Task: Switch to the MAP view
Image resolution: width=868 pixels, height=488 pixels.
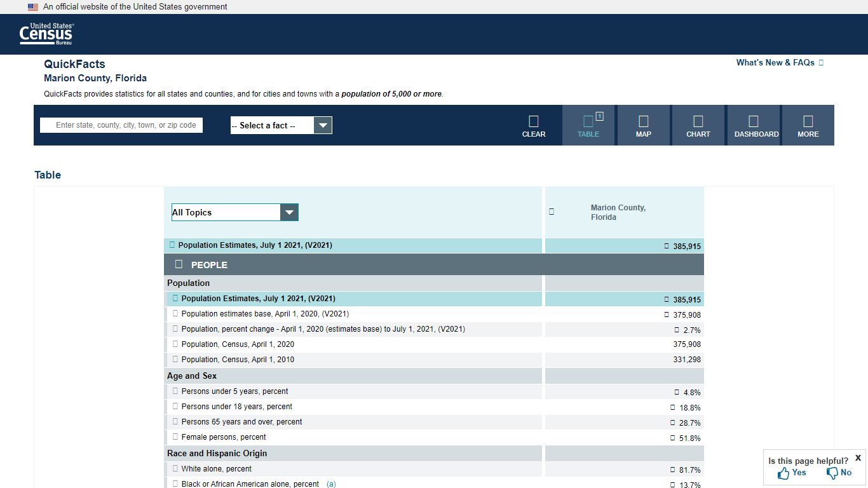Action: tap(644, 126)
